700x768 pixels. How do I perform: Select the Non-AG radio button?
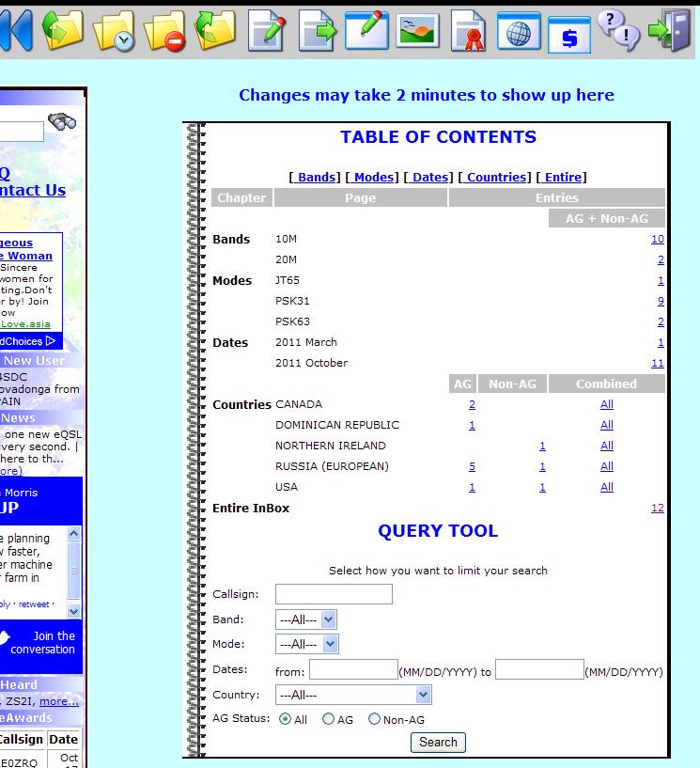click(x=375, y=718)
